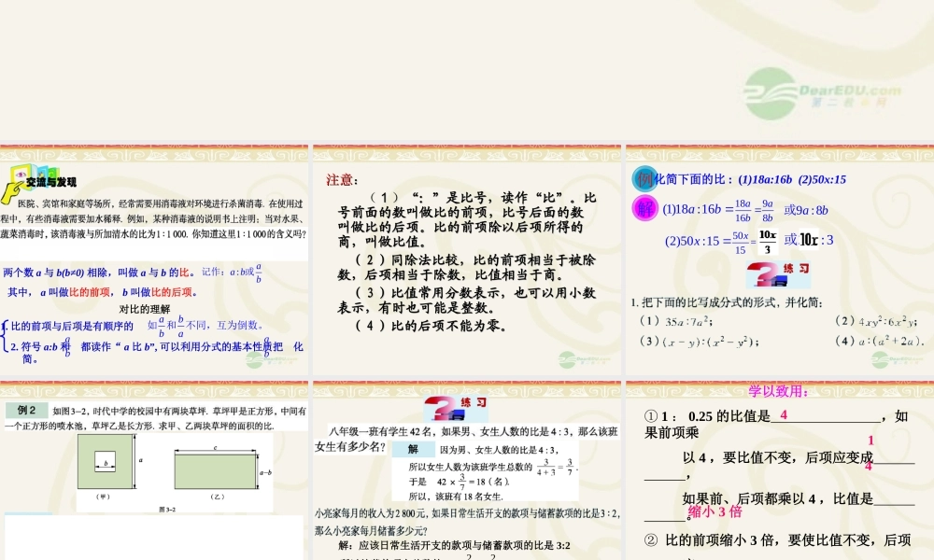Select question ② 比的前项缩小 3 倍
Screen dimensions: 934x560
click(x=777, y=540)
